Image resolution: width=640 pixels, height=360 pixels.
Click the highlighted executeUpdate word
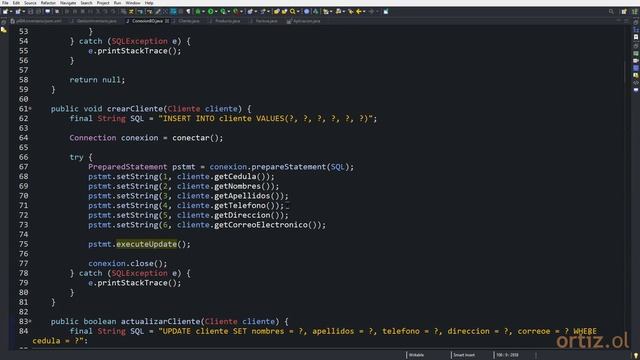coord(147,244)
